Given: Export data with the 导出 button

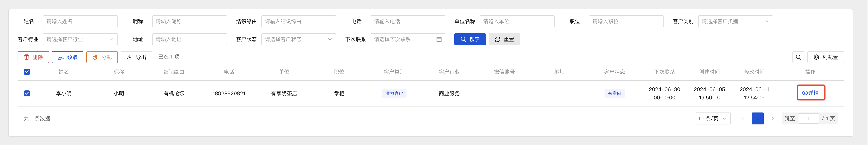Looking at the screenshot, I should pos(136,57).
